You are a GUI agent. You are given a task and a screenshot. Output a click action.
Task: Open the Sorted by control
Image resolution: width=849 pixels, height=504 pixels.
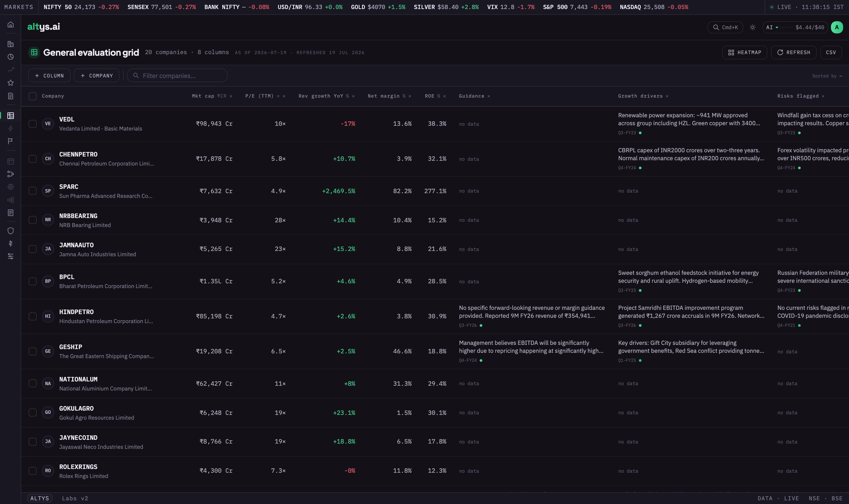pyautogui.click(x=827, y=76)
